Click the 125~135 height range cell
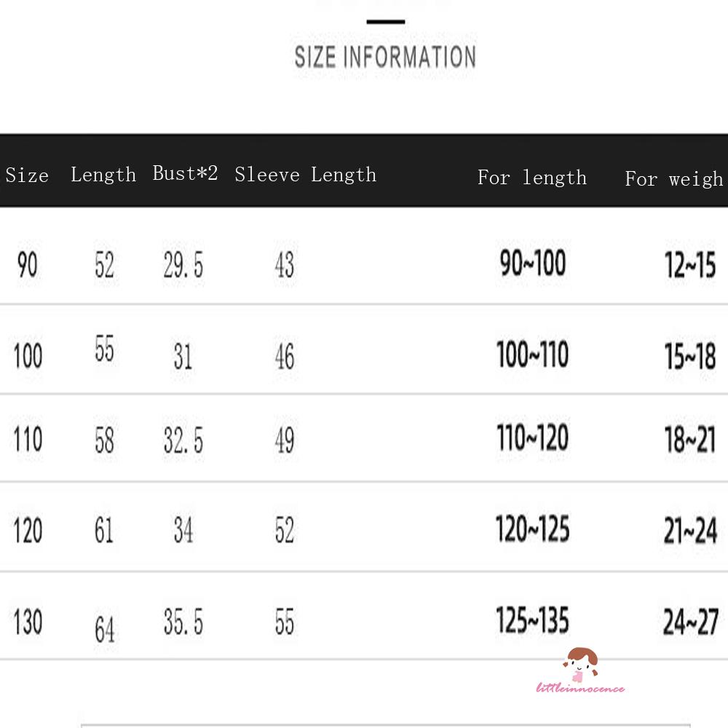The image size is (728, 728). pyautogui.click(x=532, y=621)
